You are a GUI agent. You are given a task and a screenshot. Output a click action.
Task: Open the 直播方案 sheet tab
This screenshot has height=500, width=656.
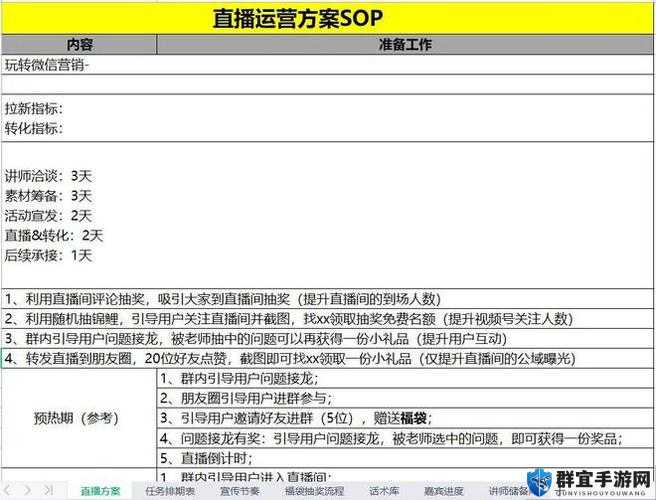tap(100, 491)
